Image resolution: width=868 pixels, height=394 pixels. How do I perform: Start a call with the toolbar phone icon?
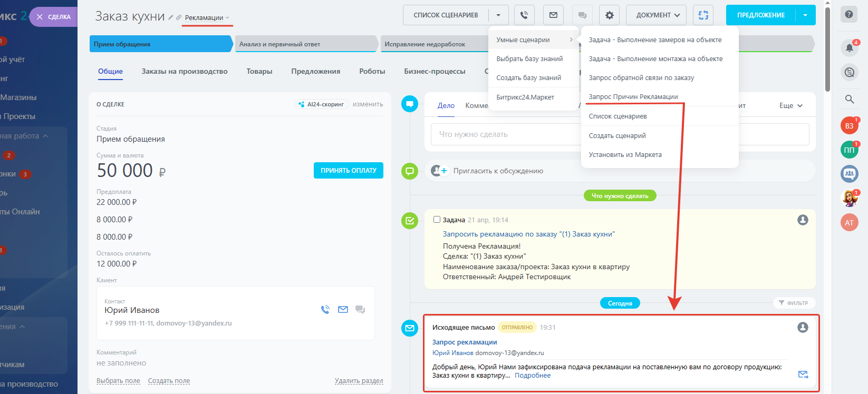[x=524, y=15]
